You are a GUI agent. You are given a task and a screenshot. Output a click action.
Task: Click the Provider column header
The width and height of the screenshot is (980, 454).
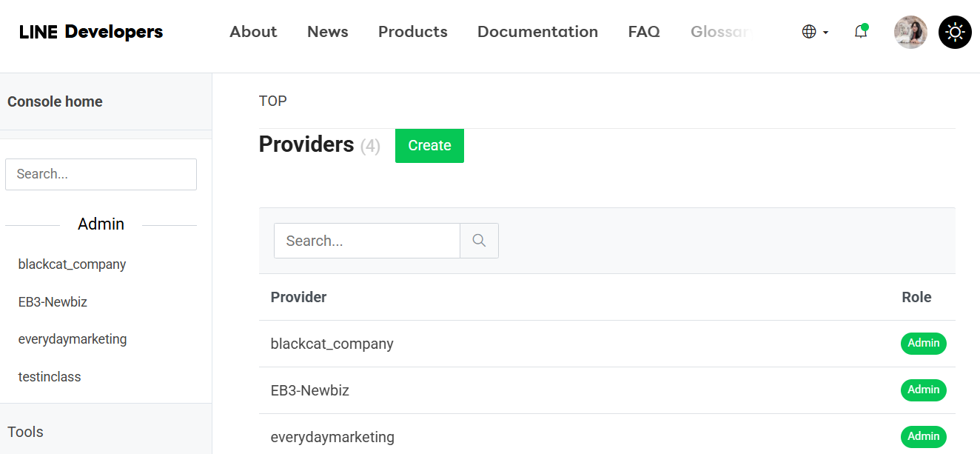click(x=298, y=297)
